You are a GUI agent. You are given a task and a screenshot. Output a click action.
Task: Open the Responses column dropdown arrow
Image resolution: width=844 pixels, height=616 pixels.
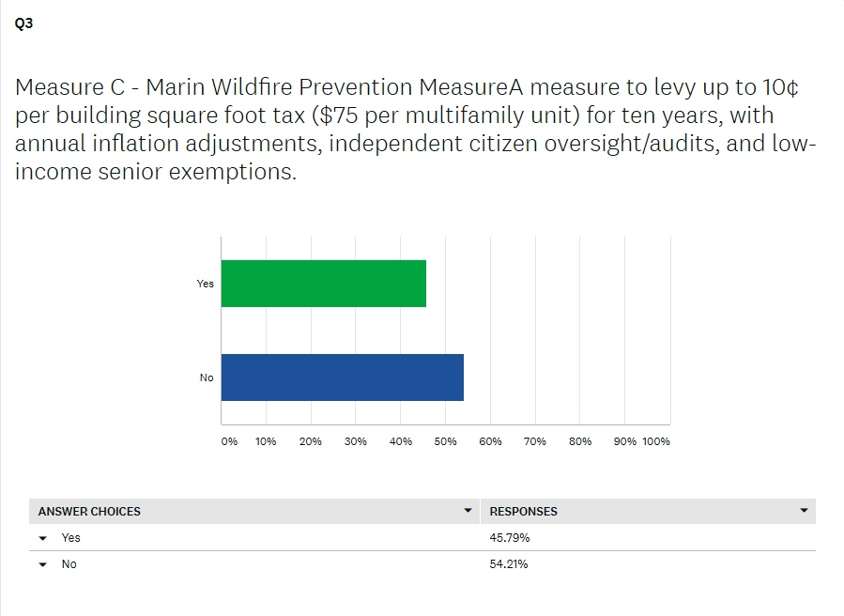pos(804,511)
